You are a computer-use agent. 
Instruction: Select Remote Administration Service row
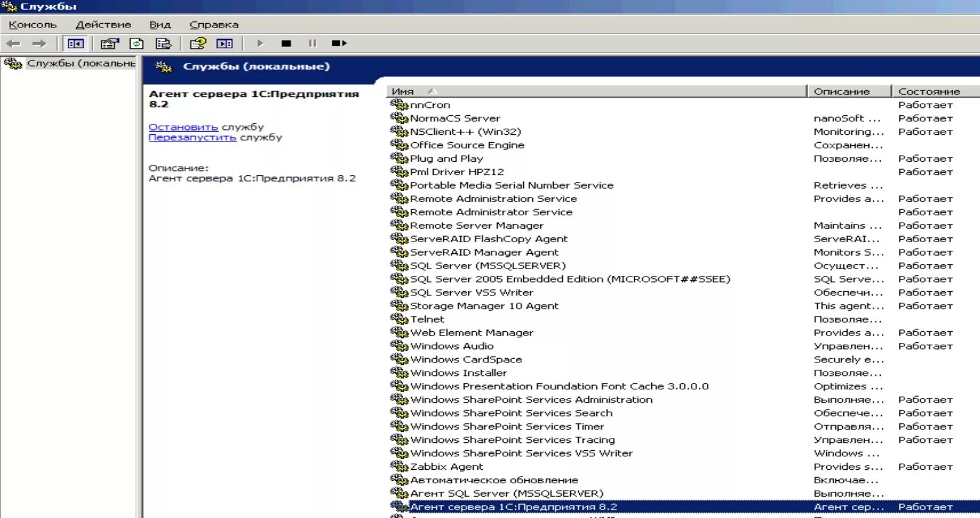coord(683,198)
